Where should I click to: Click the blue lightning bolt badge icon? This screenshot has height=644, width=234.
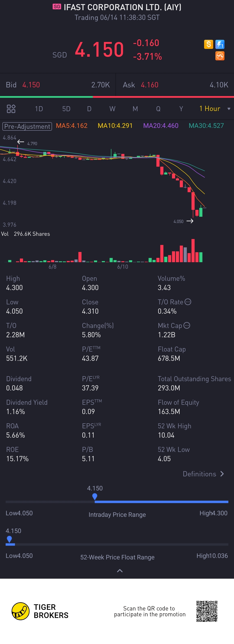tap(220, 45)
